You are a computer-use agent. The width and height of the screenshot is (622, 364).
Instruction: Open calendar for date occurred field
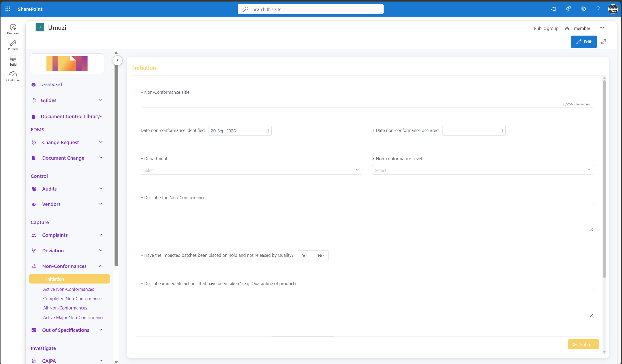(x=501, y=131)
